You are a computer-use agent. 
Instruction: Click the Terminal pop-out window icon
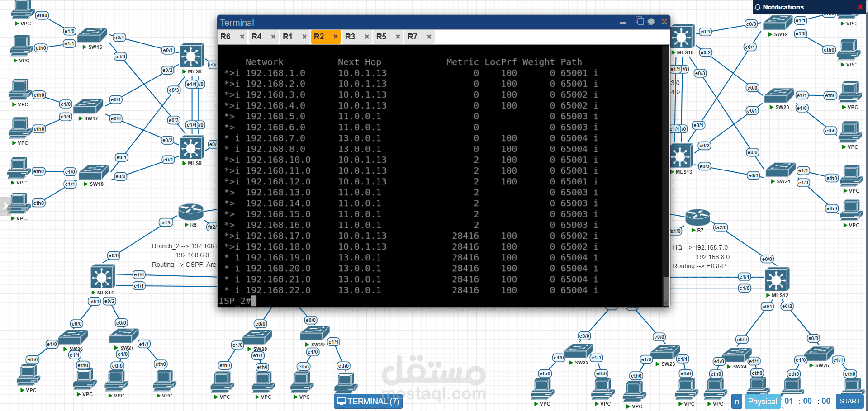(640, 21)
